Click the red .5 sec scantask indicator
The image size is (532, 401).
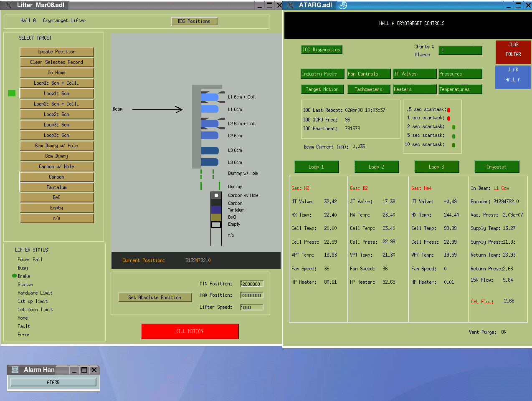click(x=449, y=110)
